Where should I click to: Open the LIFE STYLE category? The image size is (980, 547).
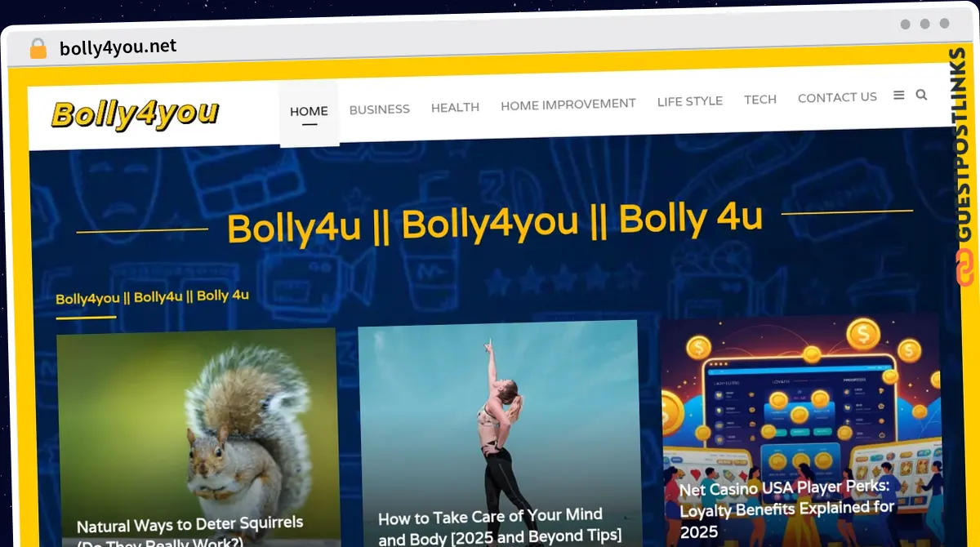pos(690,101)
